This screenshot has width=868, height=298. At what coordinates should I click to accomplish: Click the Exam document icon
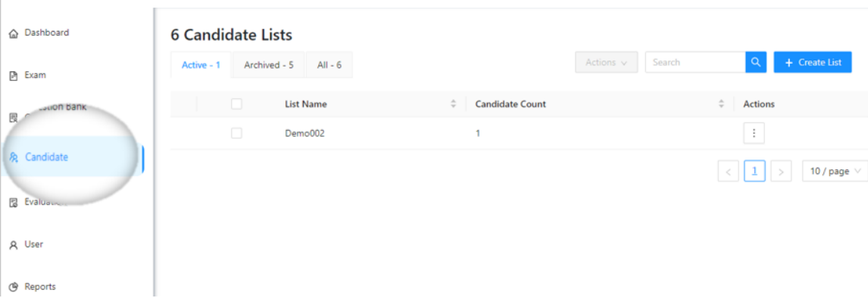(14, 76)
